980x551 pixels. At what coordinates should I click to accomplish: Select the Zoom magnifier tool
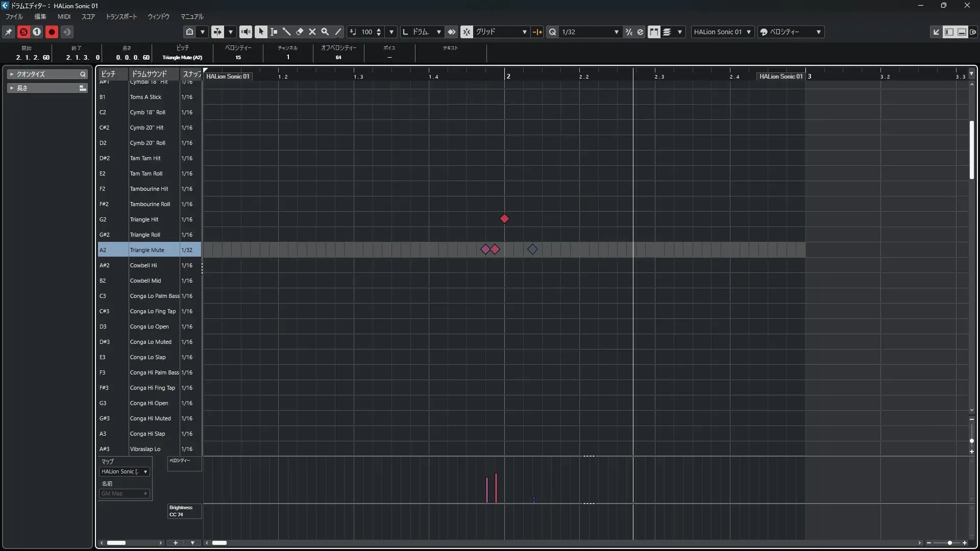point(325,32)
